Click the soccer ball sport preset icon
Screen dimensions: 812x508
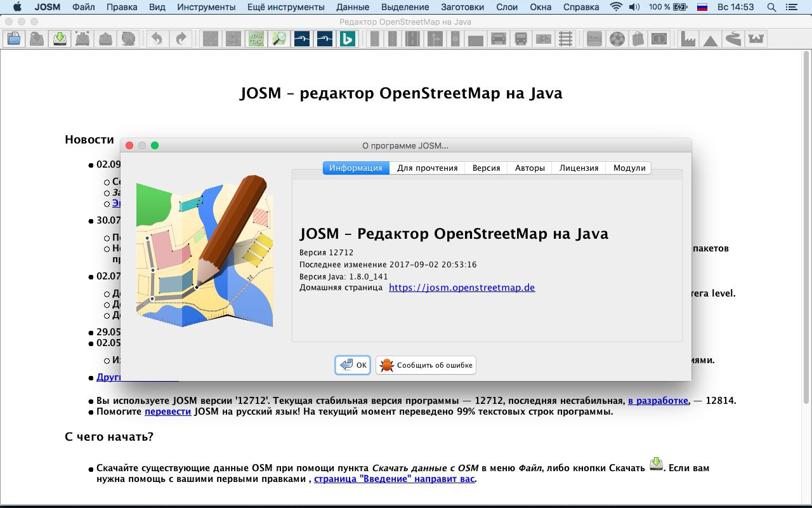617,38
